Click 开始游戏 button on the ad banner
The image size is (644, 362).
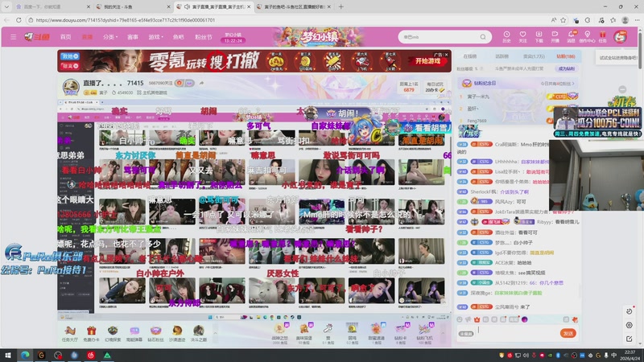(428, 61)
